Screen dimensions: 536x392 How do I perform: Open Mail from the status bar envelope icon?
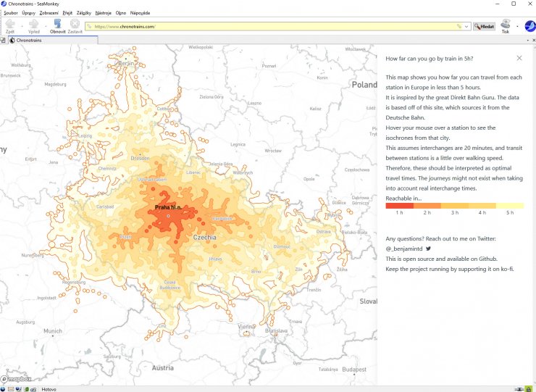click(11, 389)
